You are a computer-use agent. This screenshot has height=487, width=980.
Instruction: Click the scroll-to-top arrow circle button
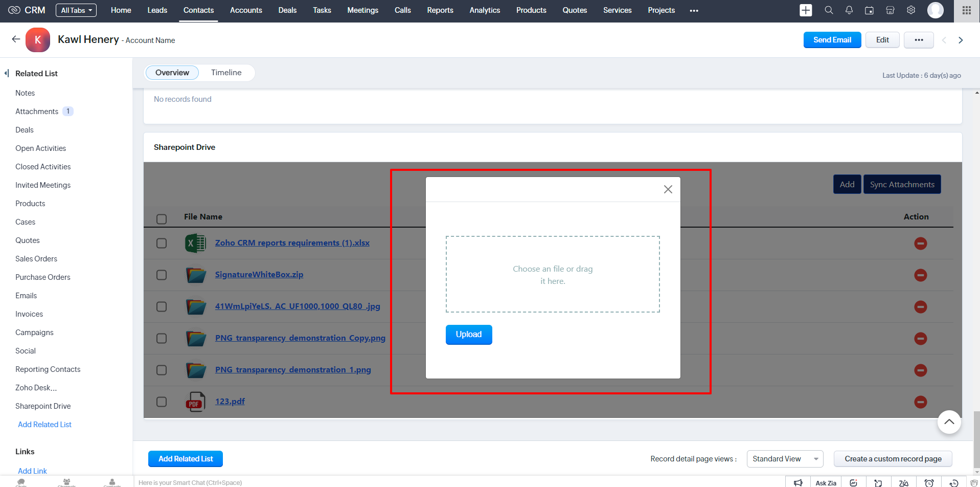pyautogui.click(x=949, y=422)
